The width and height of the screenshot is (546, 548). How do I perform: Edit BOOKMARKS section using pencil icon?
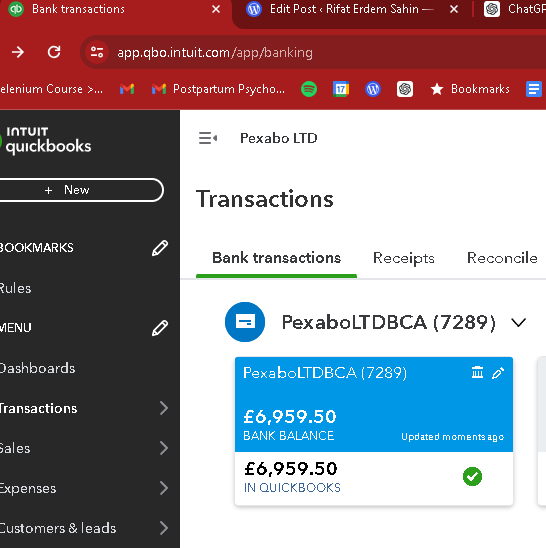tap(160, 248)
